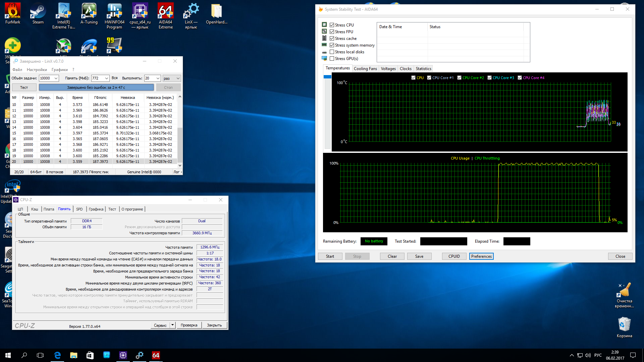Toggle the CPU Core #4 graph checkbox
Screen dimensions: 644x362
520,78
